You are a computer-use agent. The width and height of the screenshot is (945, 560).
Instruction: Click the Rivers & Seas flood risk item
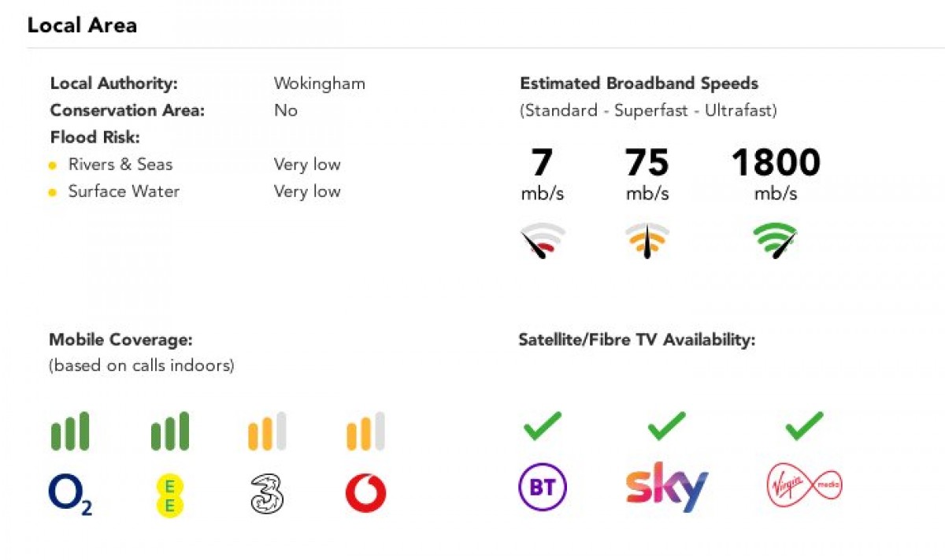point(120,165)
